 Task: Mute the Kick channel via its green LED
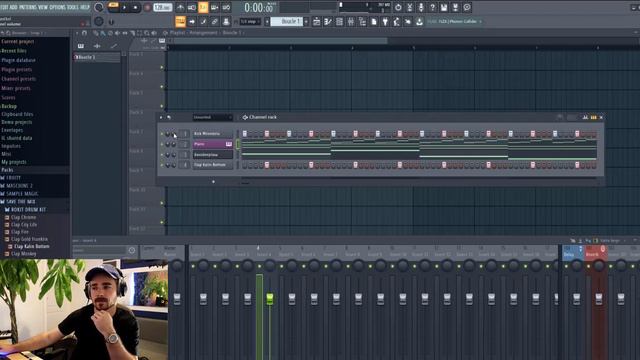pos(162,134)
